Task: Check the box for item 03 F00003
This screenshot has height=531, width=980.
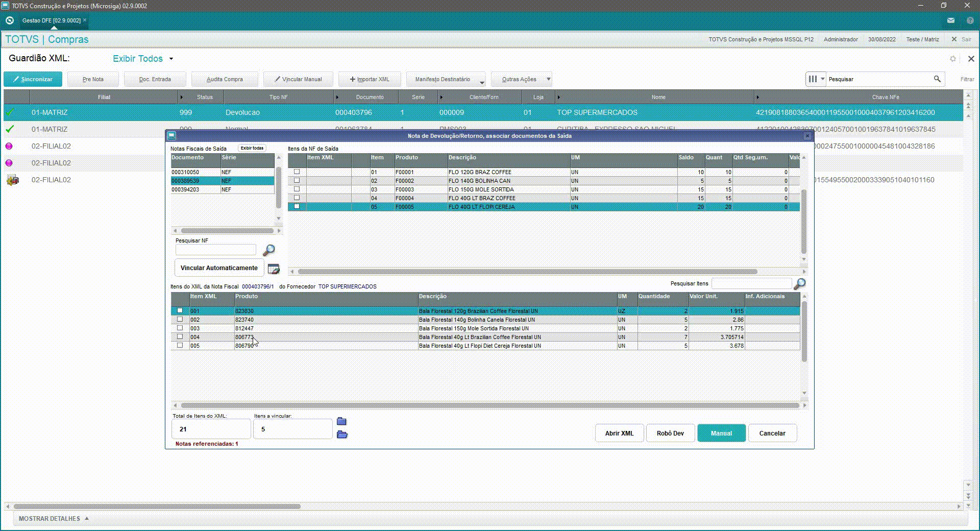Action: (297, 189)
